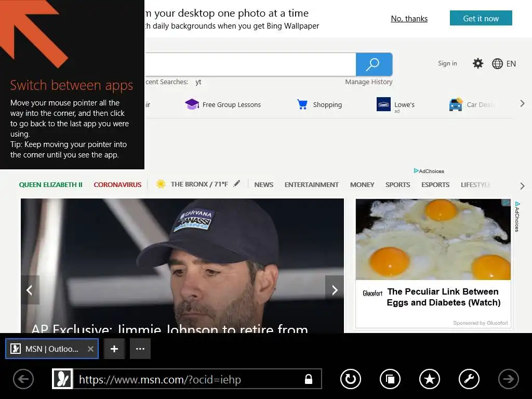This screenshot has width=532, height=399.
Task: Open Car Deals shortcut
Action: 472,104
